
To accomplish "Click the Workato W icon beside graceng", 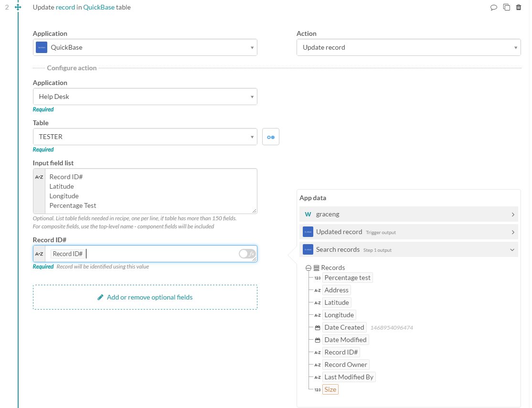I will coord(308,214).
